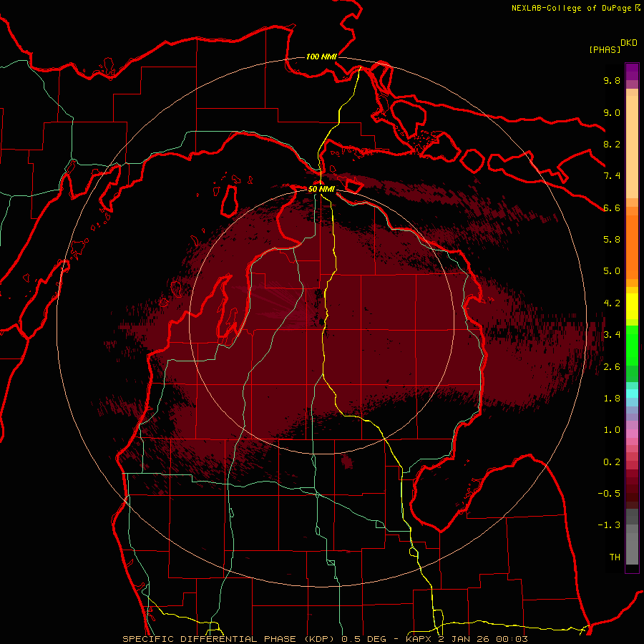Click the 50 NMI range ring label

[x=321, y=189]
